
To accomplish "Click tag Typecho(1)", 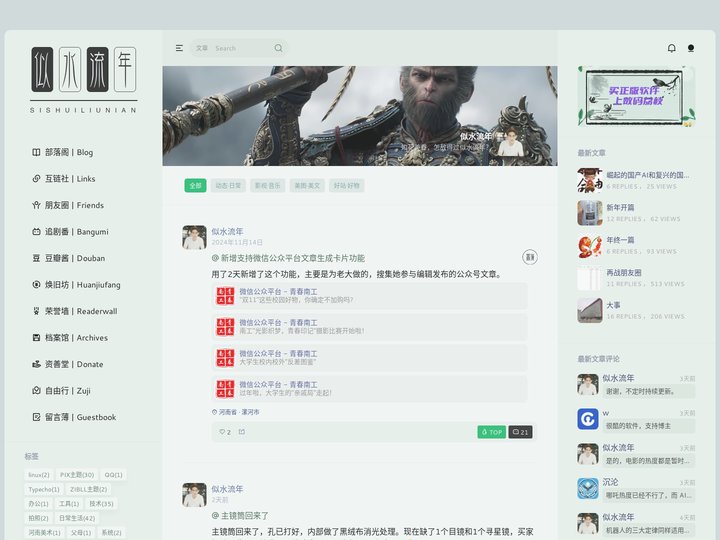I will 44,489.
